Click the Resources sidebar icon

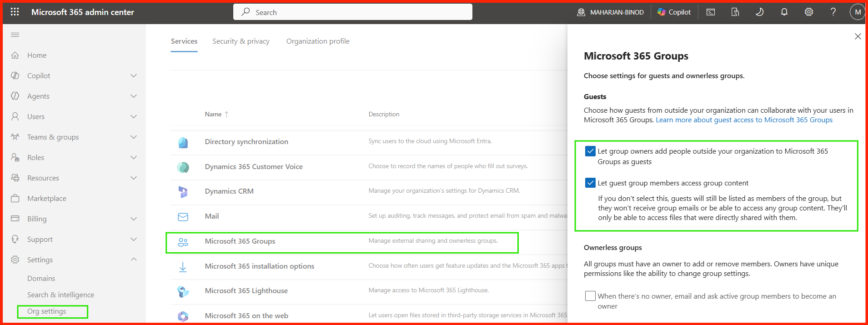tap(15, 178)
